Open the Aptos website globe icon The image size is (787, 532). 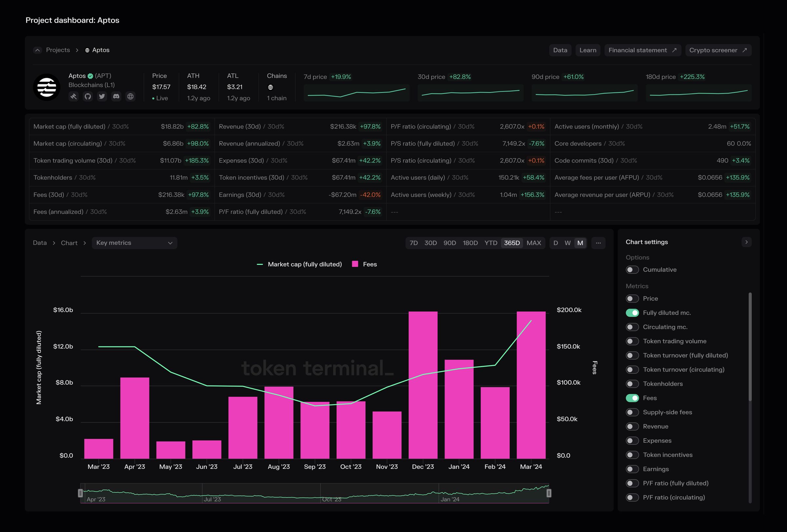pos(131,96)
